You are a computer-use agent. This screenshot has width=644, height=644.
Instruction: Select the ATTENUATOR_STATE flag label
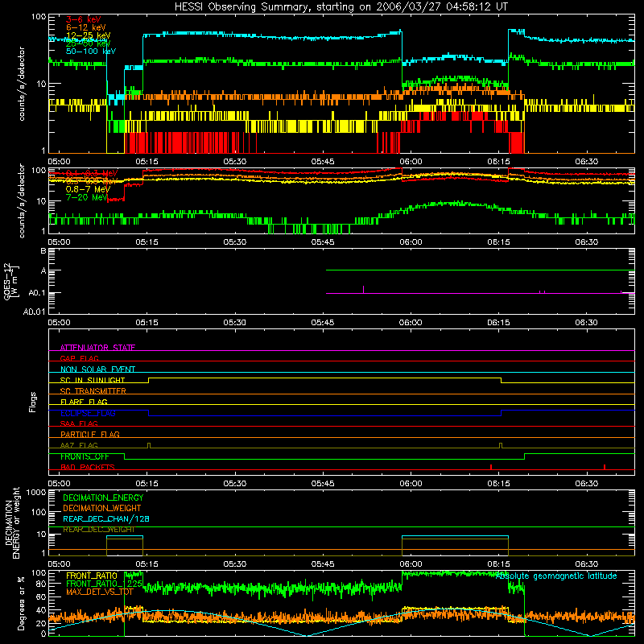pyautogui.click(x=97, y=348)
